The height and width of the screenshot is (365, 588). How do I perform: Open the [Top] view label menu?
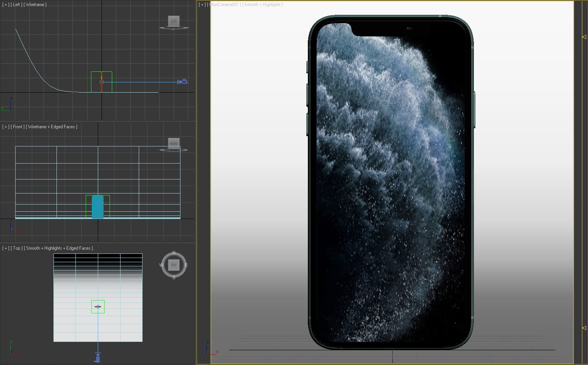point(17,248)
